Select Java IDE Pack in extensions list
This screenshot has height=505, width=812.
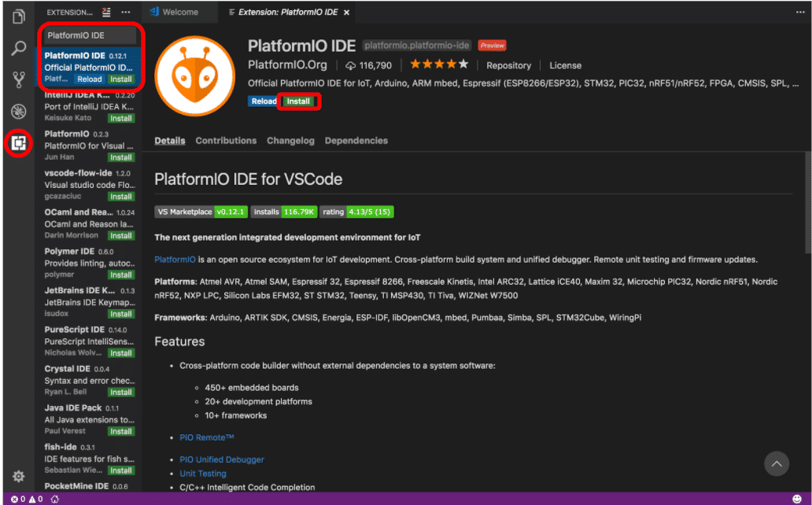coord(89,419)
